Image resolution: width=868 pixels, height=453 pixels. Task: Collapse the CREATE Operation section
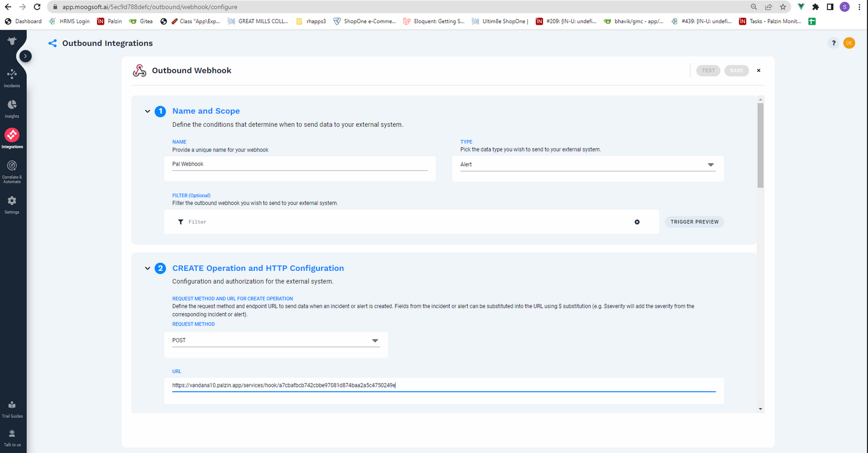tap(148, 268)
